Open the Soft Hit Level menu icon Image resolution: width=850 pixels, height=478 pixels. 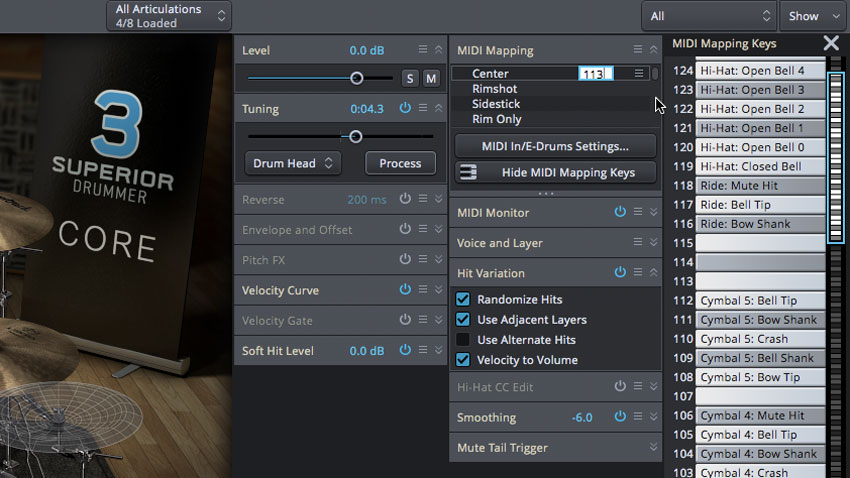(423, 351)
